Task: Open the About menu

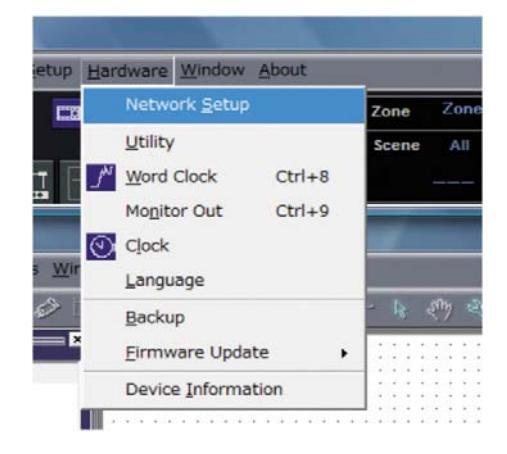Action: [282, 70]
